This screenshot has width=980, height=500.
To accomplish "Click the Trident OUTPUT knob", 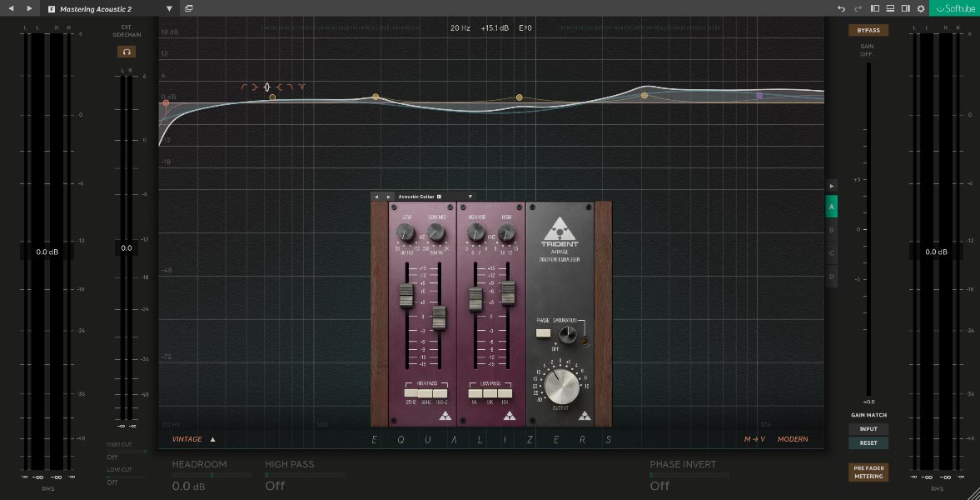I will [561, 387].
